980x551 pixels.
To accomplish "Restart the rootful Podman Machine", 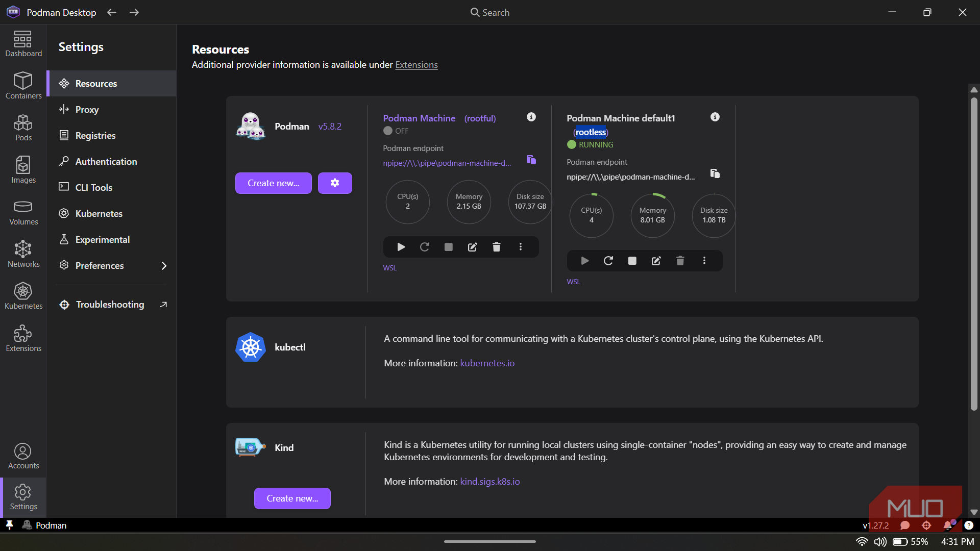I will (x=425, y=247).
